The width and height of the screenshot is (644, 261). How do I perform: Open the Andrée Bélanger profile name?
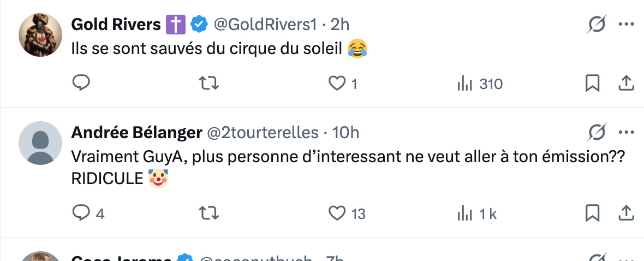pos(137,132)
